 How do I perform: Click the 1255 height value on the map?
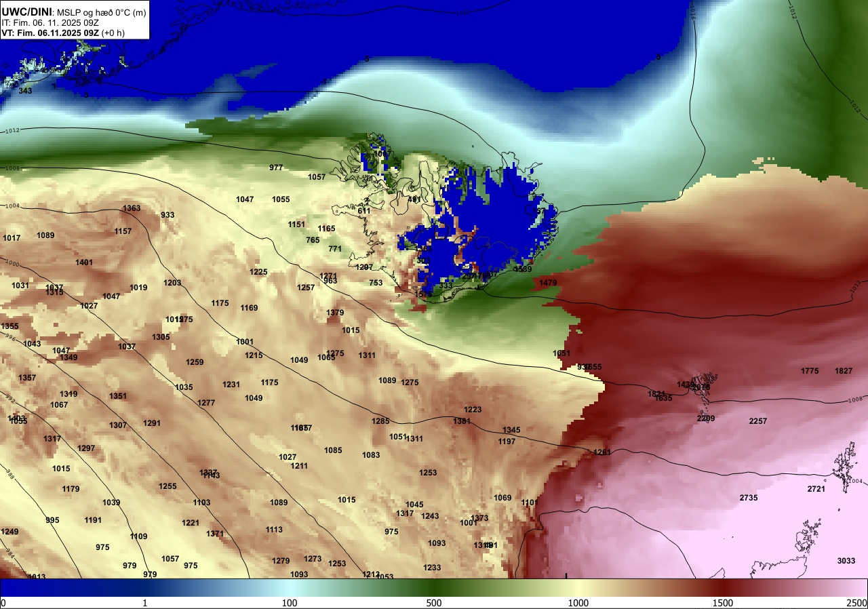(167, 486)
